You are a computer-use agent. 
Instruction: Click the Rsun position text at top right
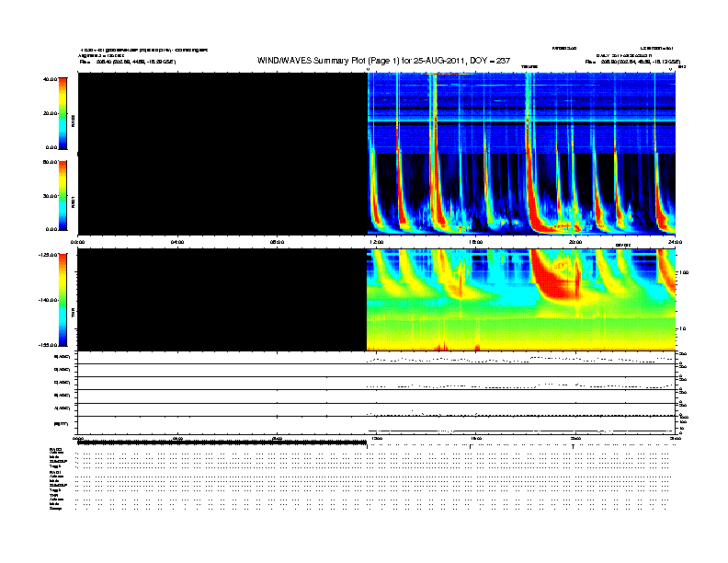pos(632,62)
